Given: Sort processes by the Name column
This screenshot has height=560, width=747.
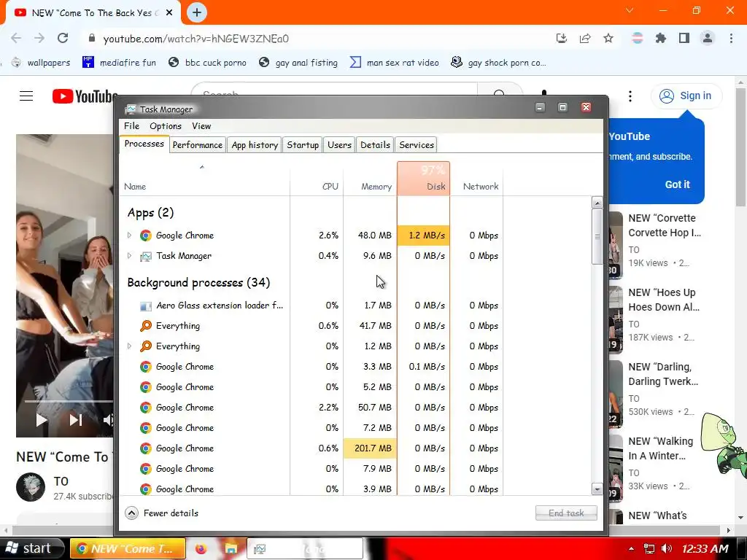Looking at the screenshot, I should tap(204, 179).
